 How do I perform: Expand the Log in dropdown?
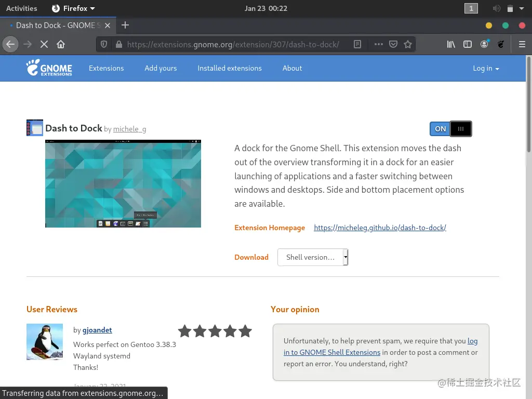point(486,68)
